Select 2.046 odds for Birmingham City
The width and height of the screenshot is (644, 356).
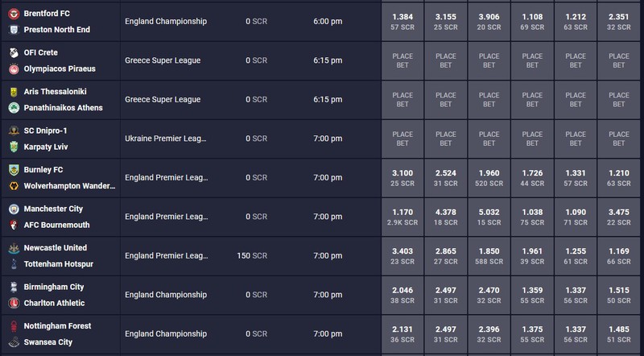[x=402, y=295]
